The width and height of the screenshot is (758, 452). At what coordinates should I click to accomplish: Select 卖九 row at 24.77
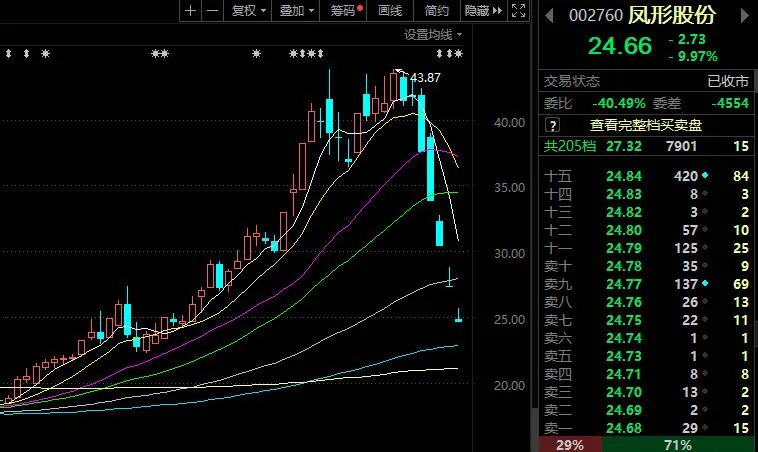[646, 284]
